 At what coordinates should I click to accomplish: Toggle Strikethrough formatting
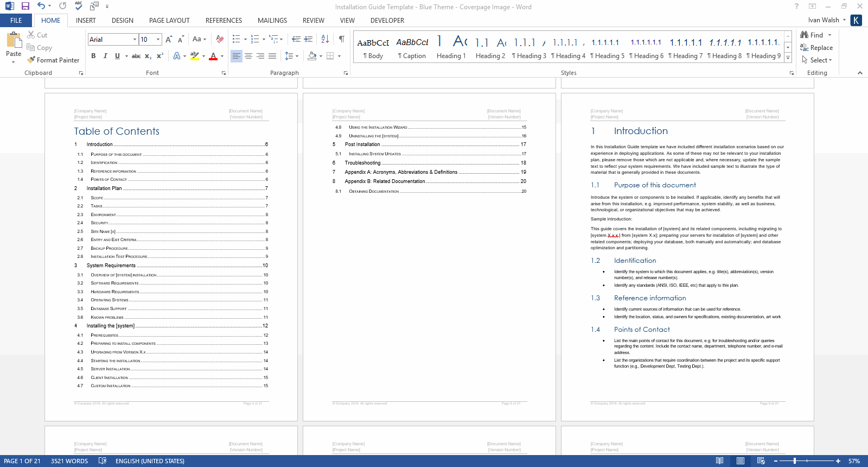tap(136, 56)
